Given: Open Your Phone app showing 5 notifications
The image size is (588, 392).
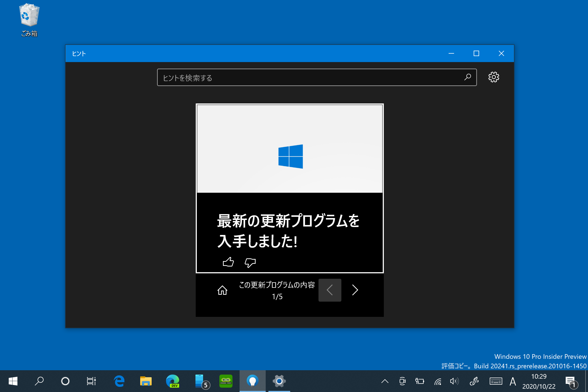Looking at the screenshot, I should coord(200,381).
